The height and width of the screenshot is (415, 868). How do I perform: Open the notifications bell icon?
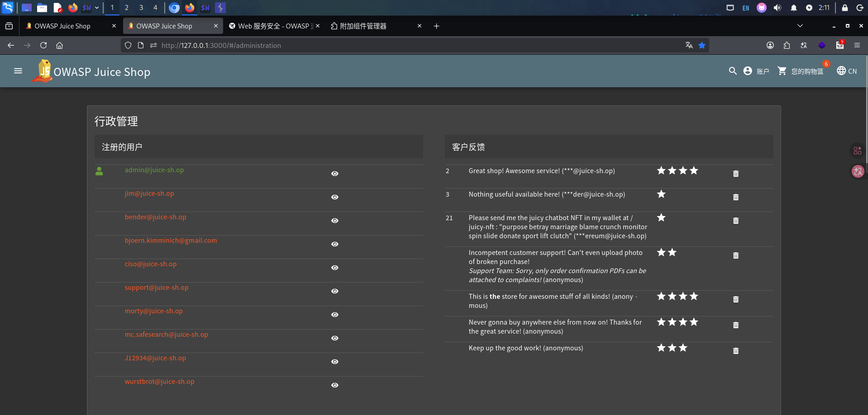pyautogui.click(x=794, y=8)
